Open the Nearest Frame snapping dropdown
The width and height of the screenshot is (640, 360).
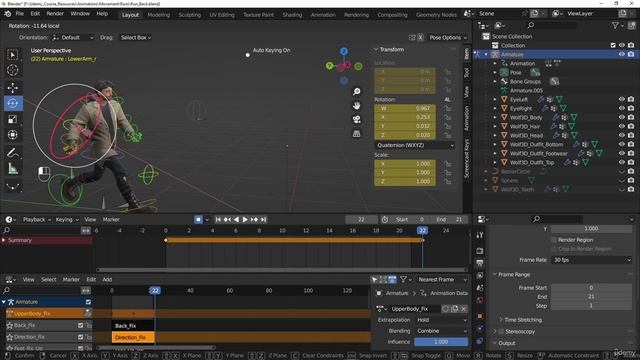pos(442,280)
